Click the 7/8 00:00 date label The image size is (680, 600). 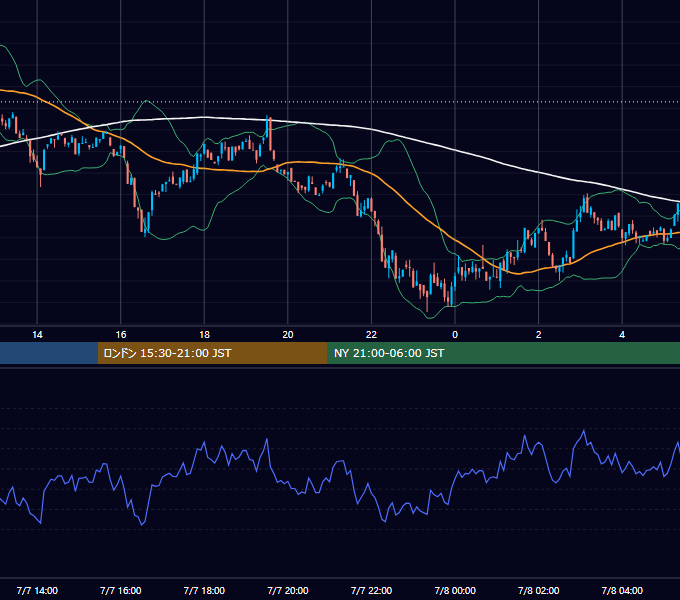pos(455,590)
